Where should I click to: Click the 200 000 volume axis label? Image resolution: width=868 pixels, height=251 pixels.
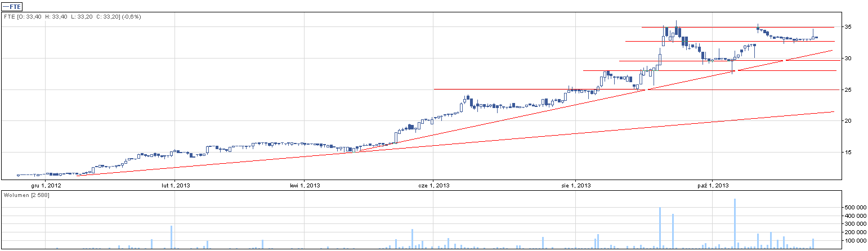[x=855, y=232]
